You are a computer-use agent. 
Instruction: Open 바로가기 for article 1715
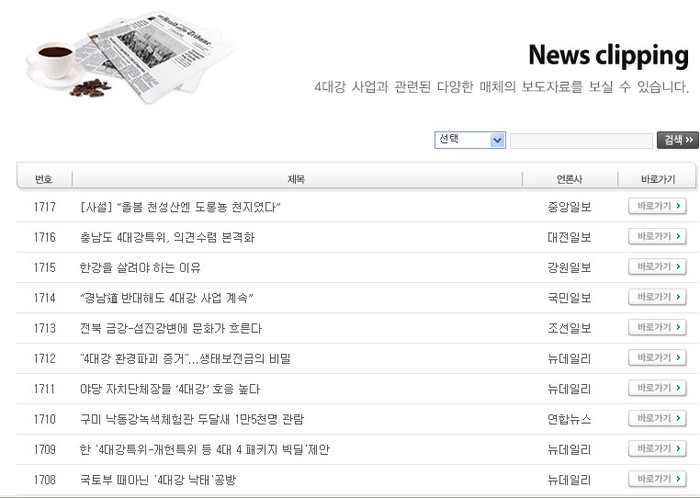point(657,267)
